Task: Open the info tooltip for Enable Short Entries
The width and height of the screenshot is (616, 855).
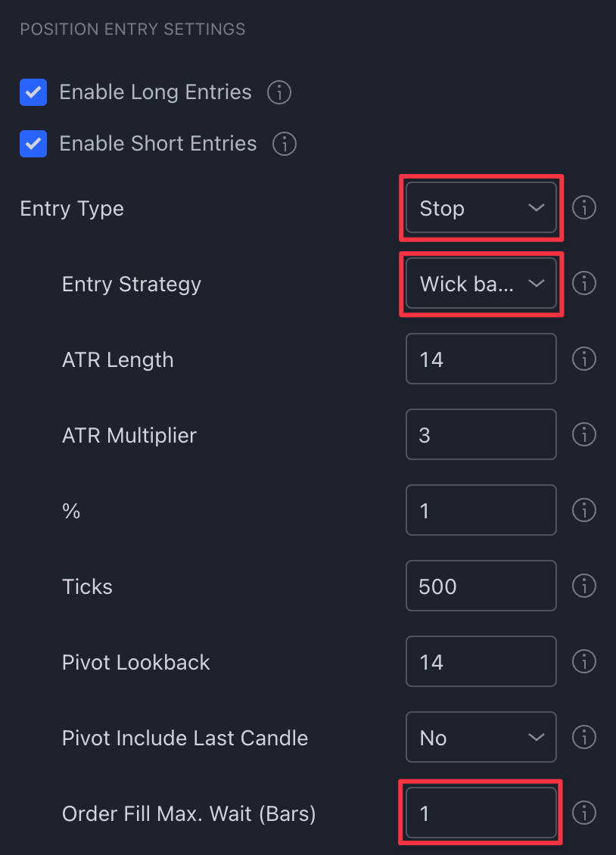Action: (284, 144)
